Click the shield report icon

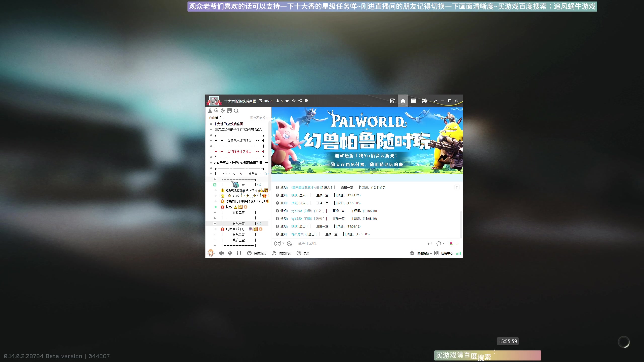pos(306,101)
